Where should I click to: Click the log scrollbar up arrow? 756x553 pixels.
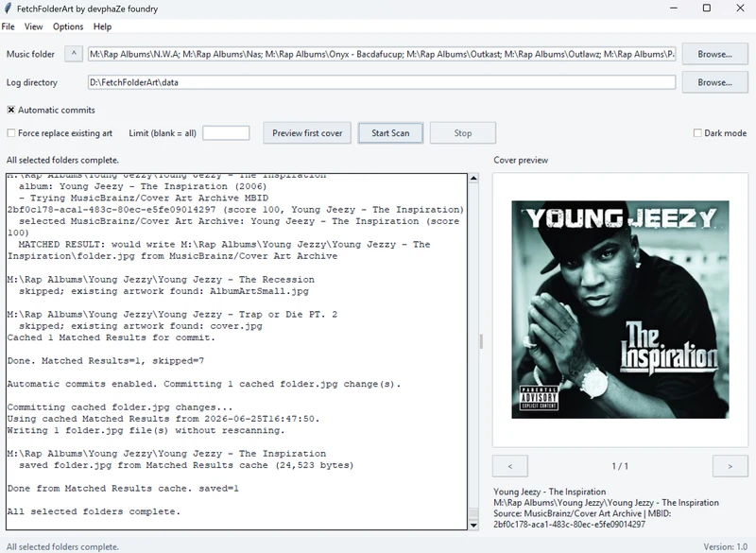coord(473,179)
